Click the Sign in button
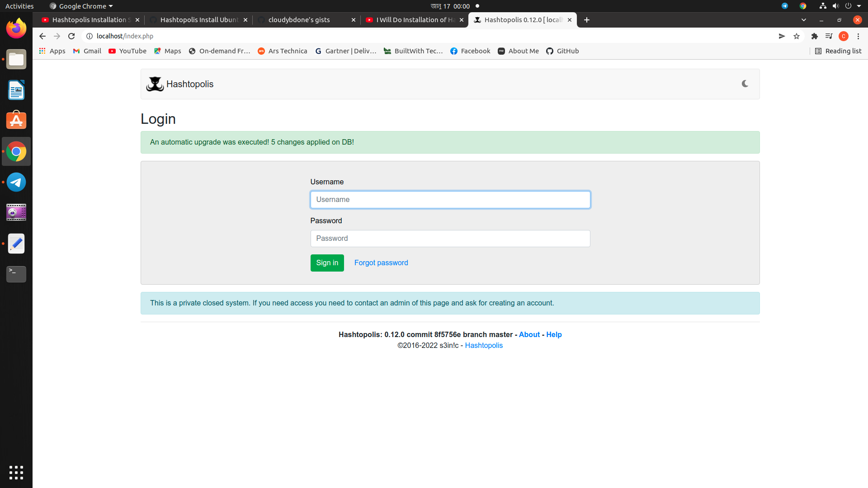This screenshot has width=868, height=488. pos(327,263)
